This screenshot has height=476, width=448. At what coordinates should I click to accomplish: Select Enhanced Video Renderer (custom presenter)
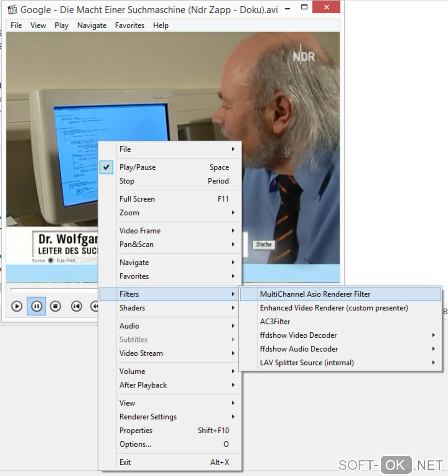340,308
